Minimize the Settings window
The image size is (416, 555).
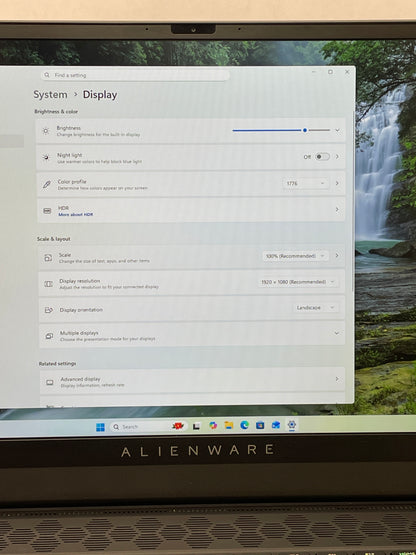click(x=314, y=72)
